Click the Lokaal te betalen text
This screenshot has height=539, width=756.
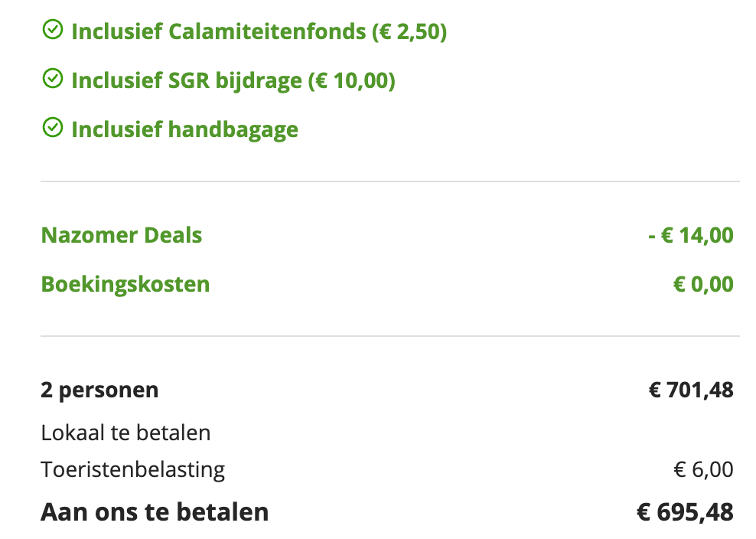(x=125, y=433)
